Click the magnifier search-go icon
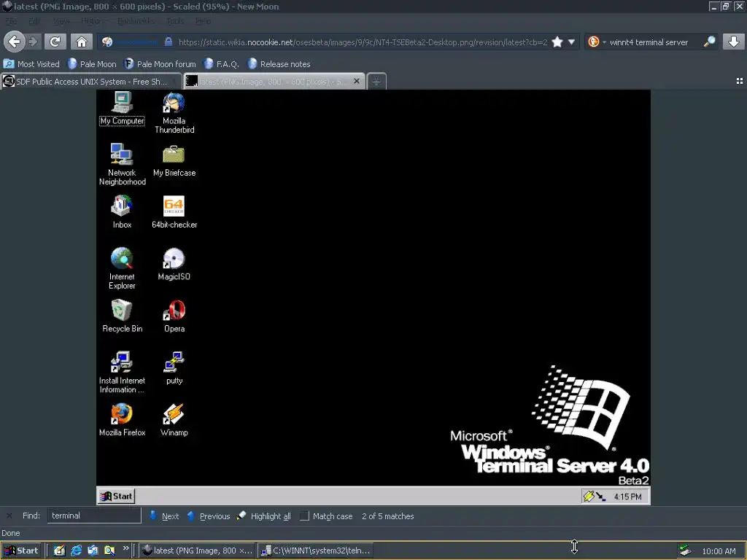 click(x=709, y=42)
